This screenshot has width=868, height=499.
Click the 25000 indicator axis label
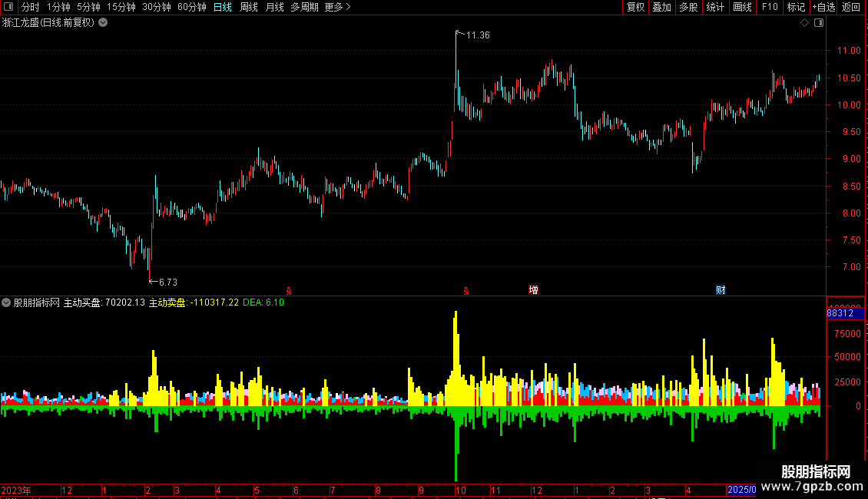coord(847,382)
